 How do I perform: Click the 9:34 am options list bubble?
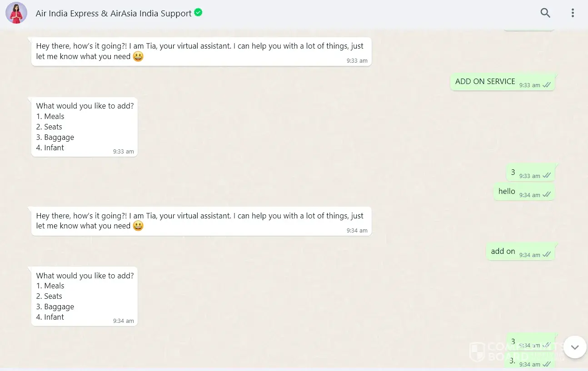click(x=84, y=296)
